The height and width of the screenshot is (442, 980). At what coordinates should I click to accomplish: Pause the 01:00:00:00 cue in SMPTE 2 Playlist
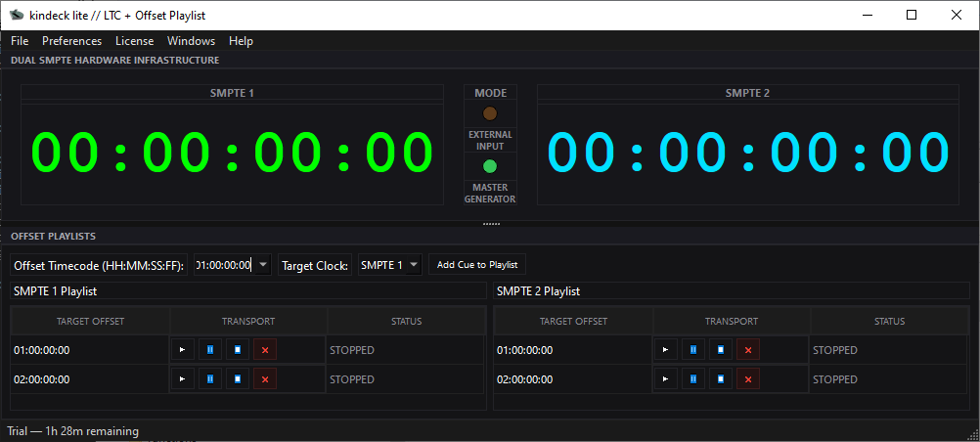[x=693, y=350]
